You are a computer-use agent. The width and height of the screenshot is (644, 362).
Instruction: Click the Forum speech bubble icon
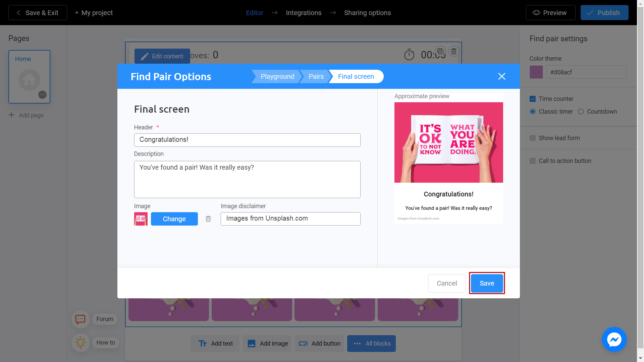click(80, 319)
